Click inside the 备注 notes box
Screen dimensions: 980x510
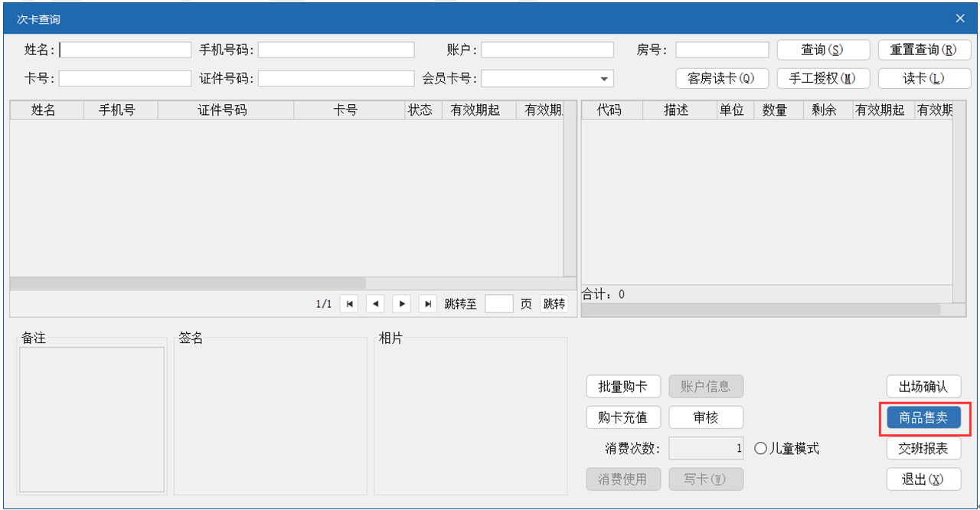click(92, 420)
